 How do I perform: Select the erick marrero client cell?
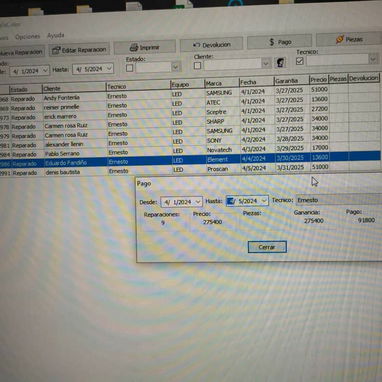(x=74, y=116)
